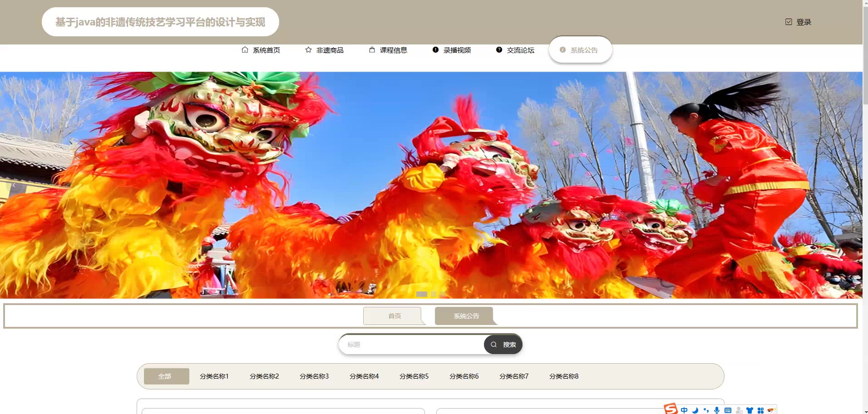Toggle 中 Chinese input mode icon
868x414 pixels.
coord(684,410)
